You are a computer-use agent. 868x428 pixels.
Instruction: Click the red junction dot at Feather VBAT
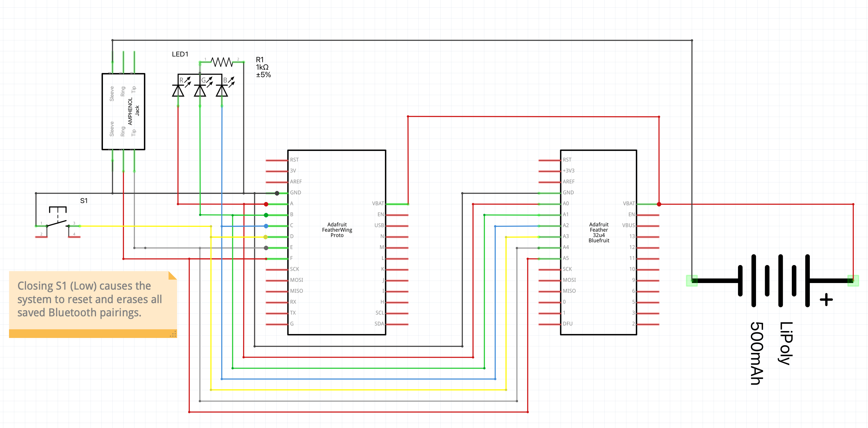pyautogui.click(x=659, y=204)
